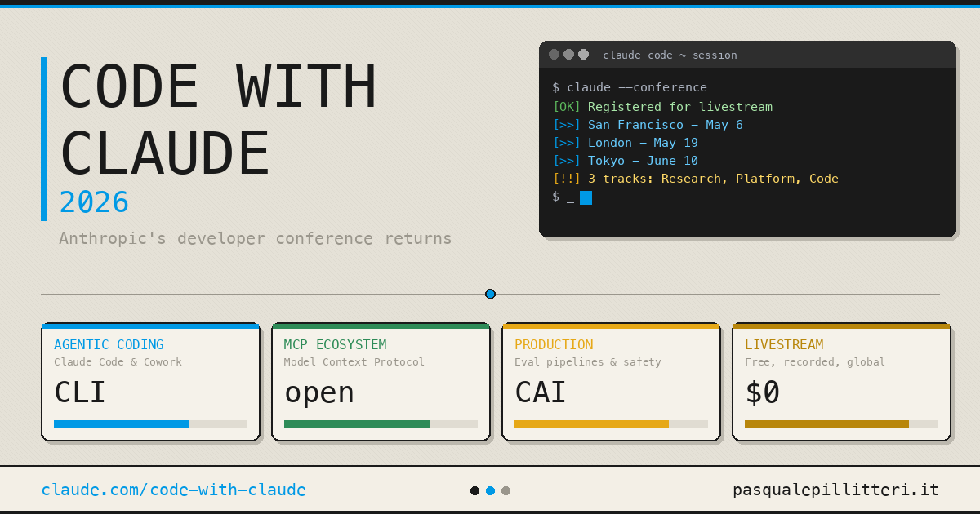Open the claude.com/code-with-claude link

tap(174, 490)
